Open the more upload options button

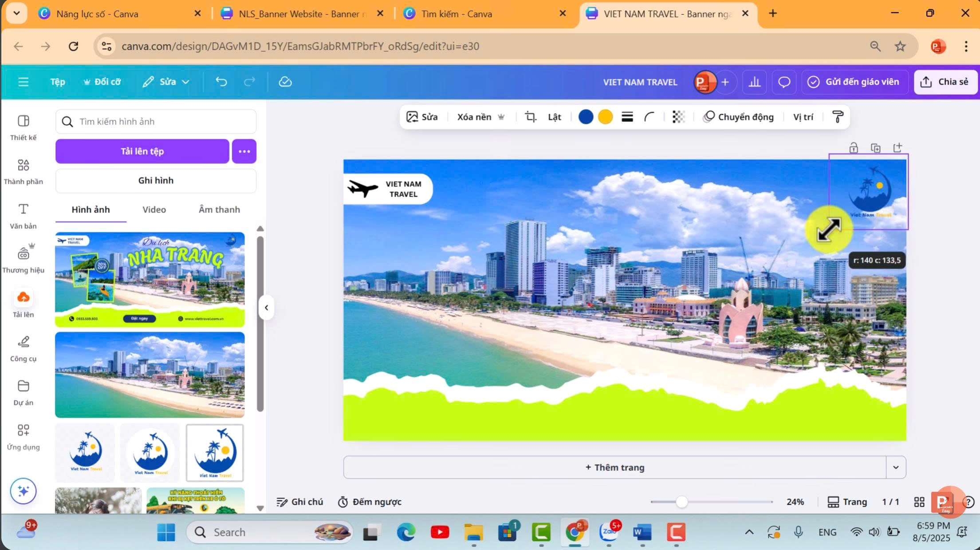tap(244, 151)
